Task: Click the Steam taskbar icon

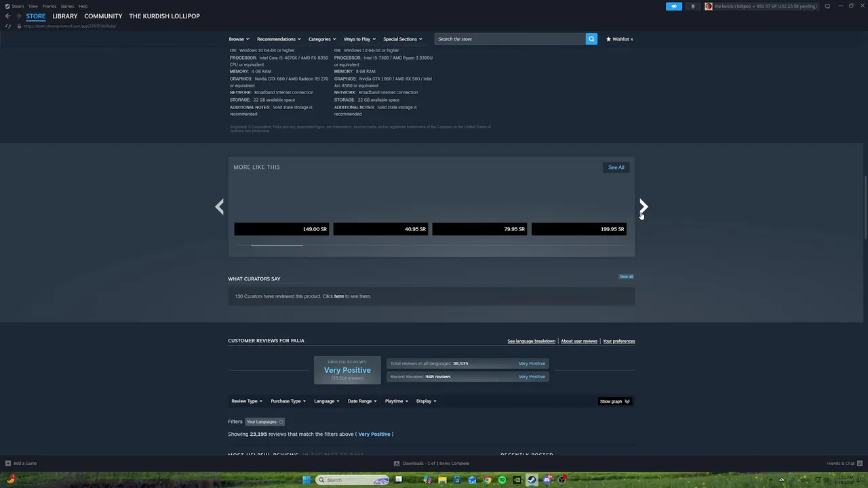Action: 532,480
